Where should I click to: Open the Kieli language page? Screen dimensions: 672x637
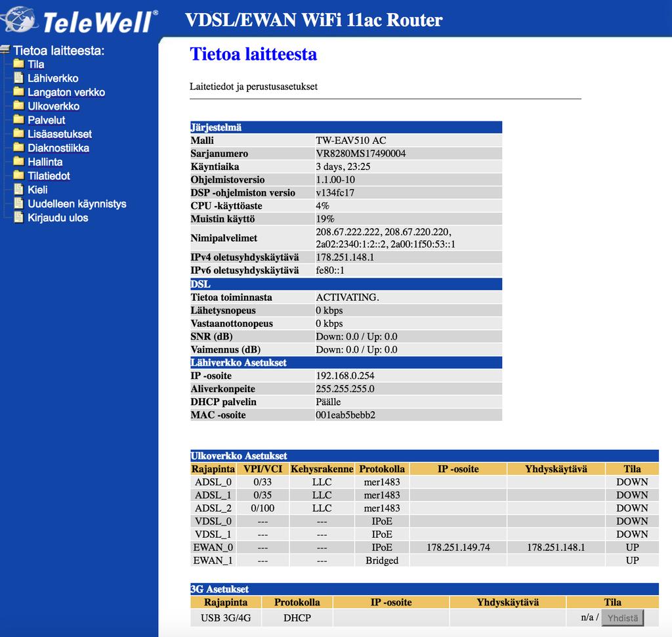coord(37,190)
